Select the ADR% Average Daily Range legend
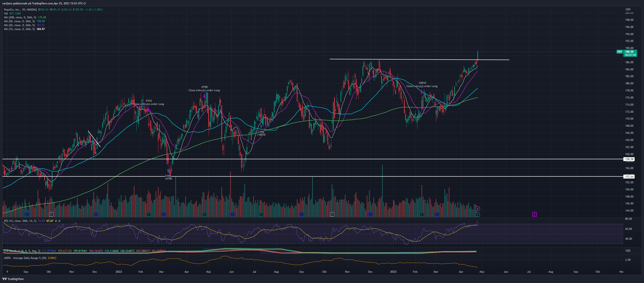 tap(30, 258)
